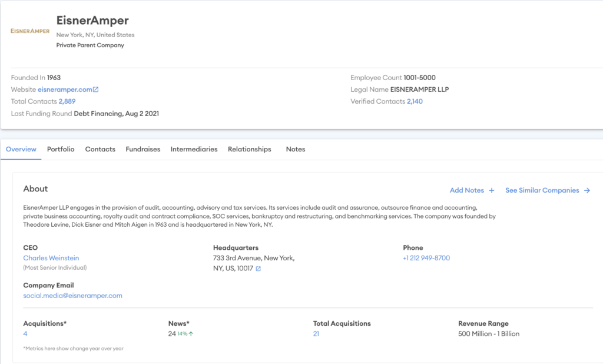Select employee count 1001-5000 value

pyautogui.click(x=419, y=77)
